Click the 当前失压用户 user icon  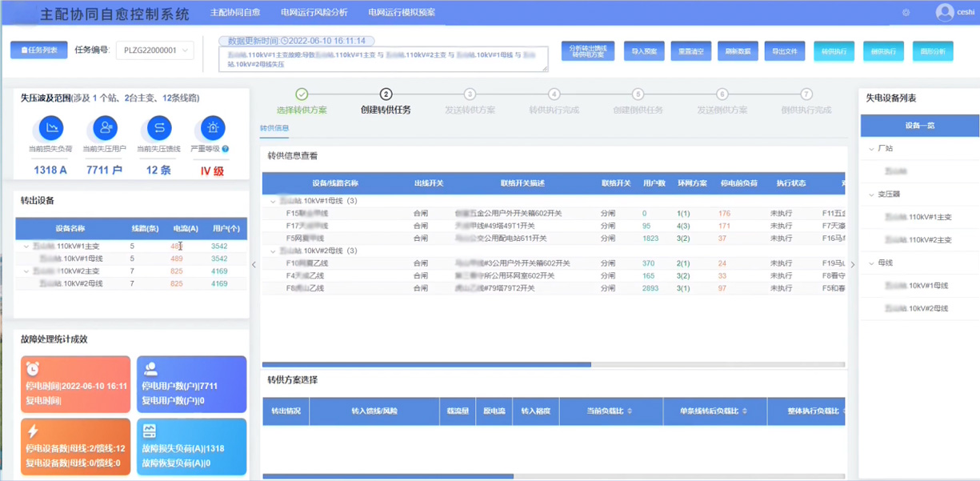click(x=105, y=128)
